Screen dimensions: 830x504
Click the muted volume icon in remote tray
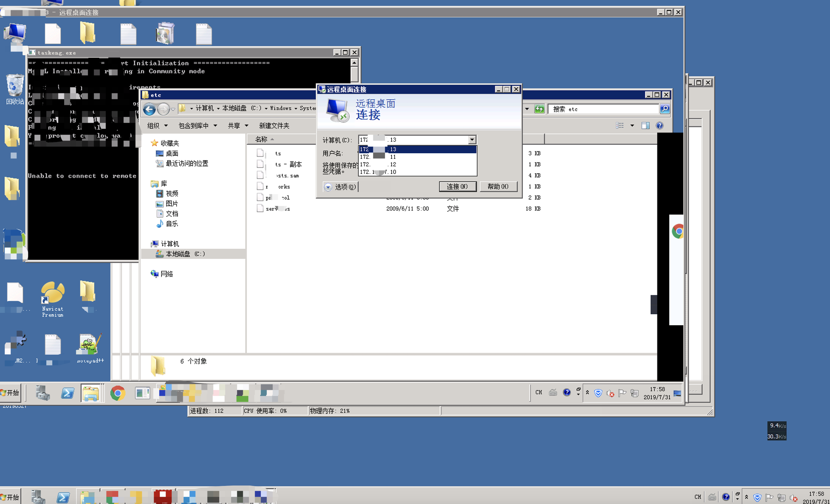pos(610,393)
